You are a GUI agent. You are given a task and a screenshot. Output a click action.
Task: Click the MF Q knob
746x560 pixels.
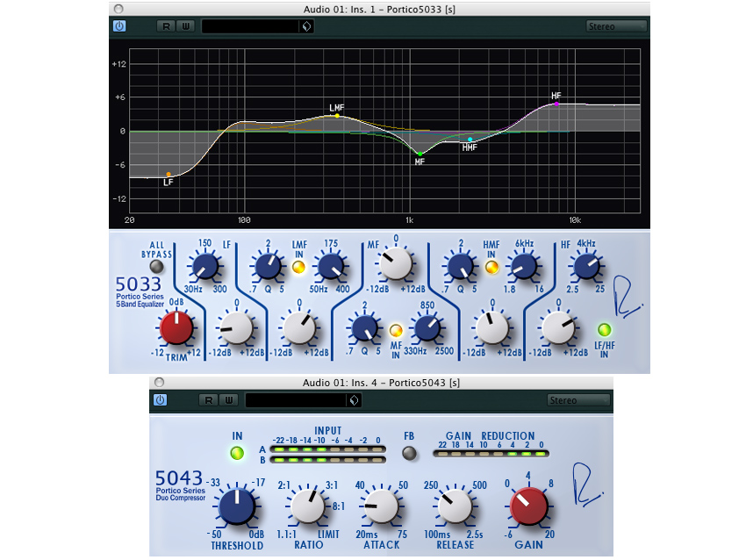coord(364,327)
